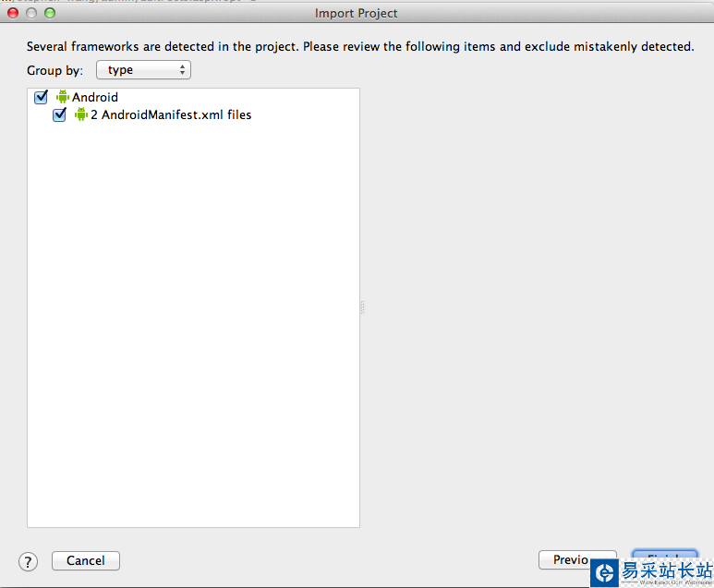Click the Android robot icon beside Android

tap(63, 97)
